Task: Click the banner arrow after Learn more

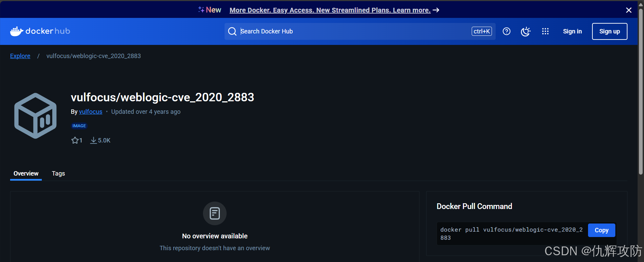Action: click(x=436, y=10)
